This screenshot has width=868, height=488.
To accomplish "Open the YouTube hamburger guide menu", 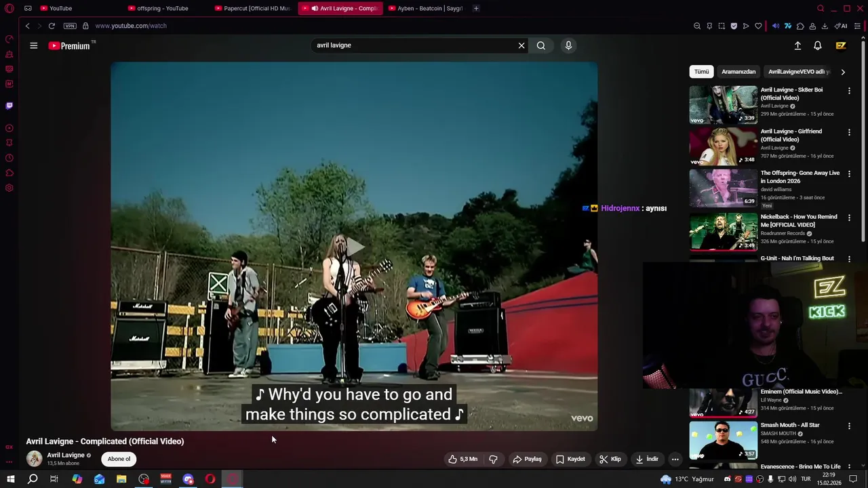I will (x=33, y=45).
